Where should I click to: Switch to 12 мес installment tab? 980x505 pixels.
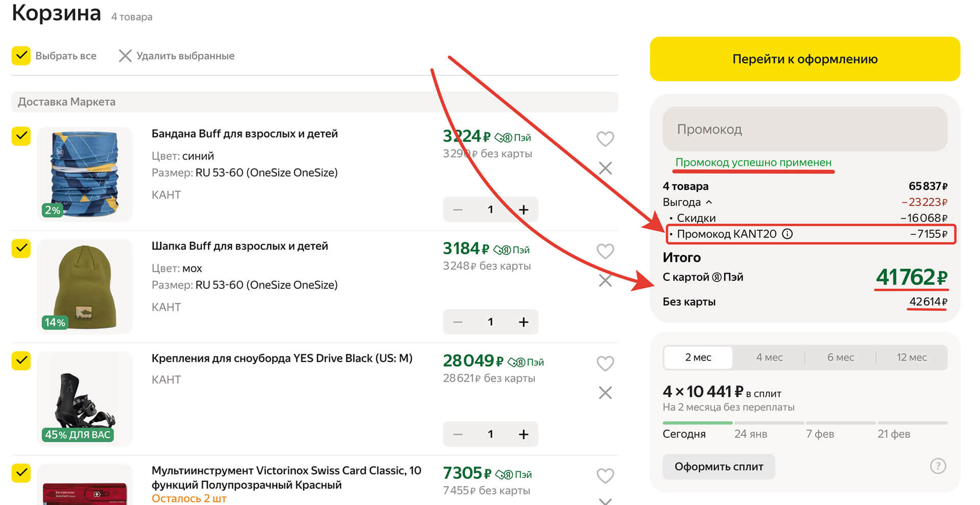(x=911, y=357)
